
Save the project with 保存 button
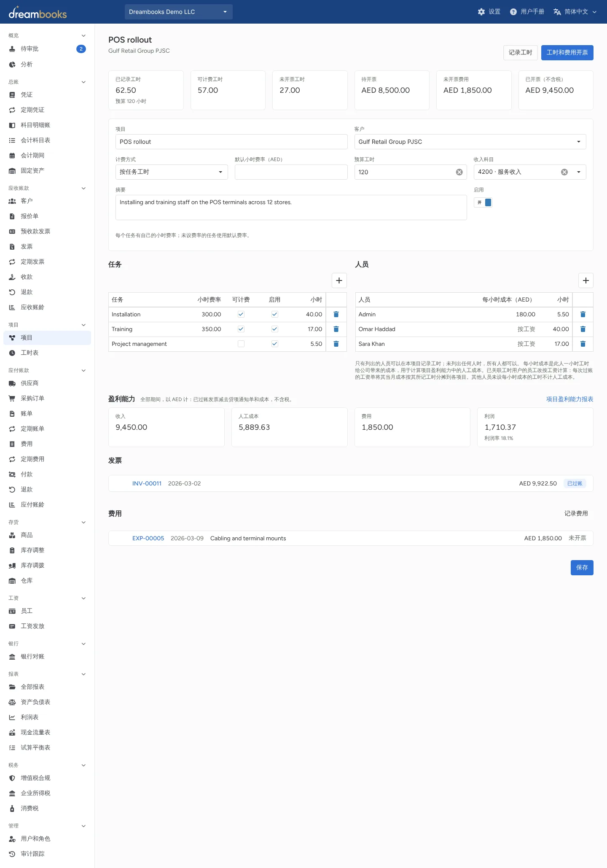click(582, 568)
